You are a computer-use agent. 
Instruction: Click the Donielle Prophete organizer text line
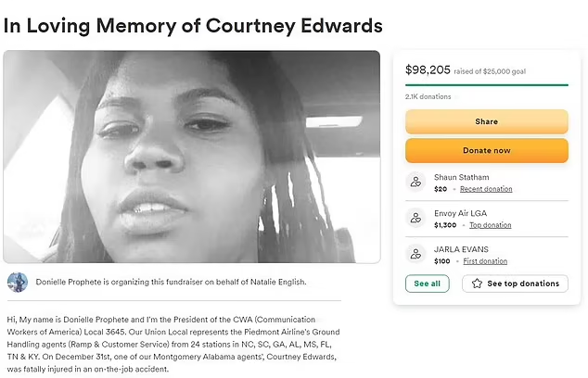click(x=171, y=282)
